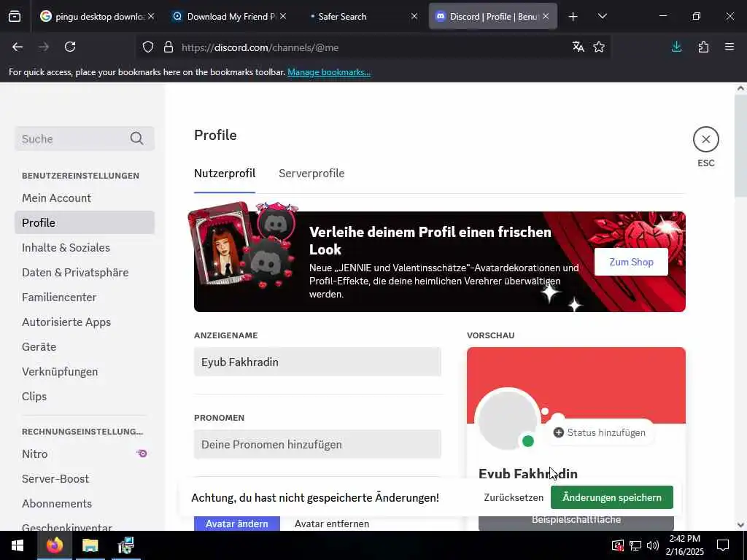Bookmark this page with the star icon
The image size is (747, 560).
(x=599, y=47)
